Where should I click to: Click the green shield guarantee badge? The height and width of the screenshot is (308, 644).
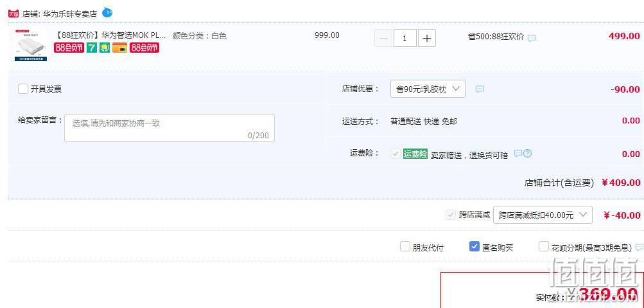(x=105, y=48)
